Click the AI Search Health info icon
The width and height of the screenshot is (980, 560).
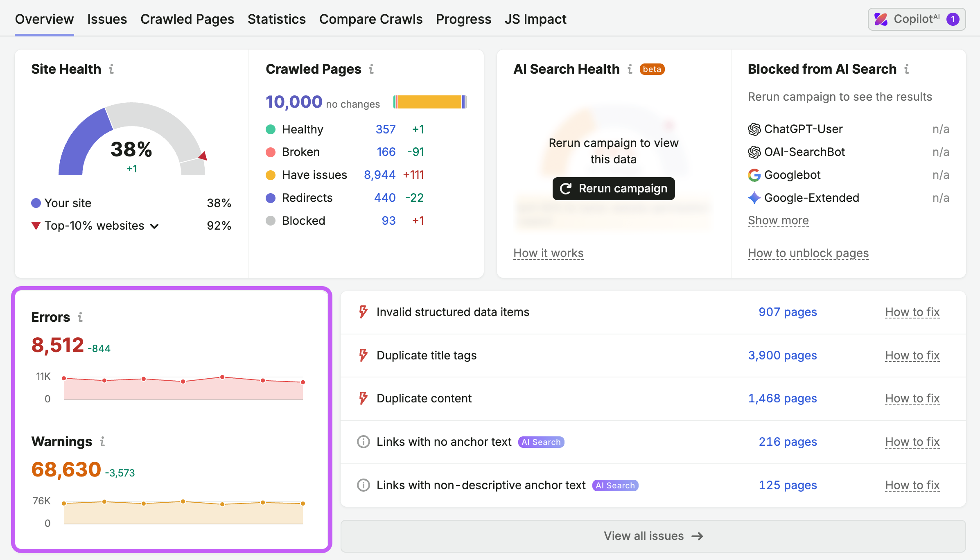630,69
